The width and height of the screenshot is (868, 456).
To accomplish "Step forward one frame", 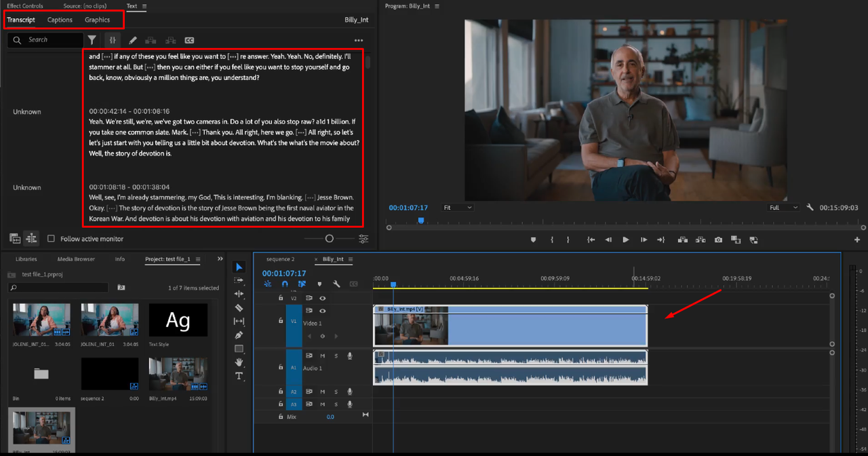I will point(644,240).
